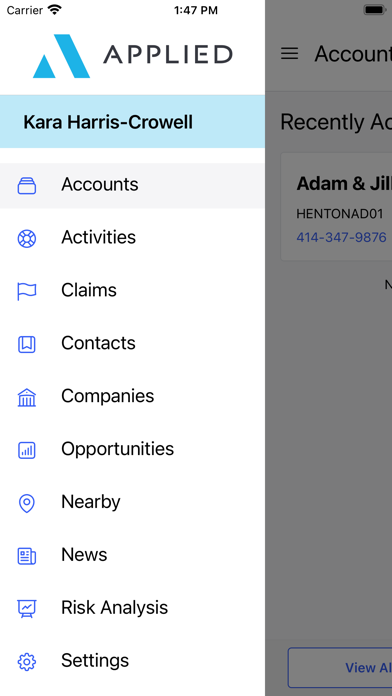This screenshot has height=696, width=392.
Task: Click the Nearby location pin icon
Action: point(27,503)
